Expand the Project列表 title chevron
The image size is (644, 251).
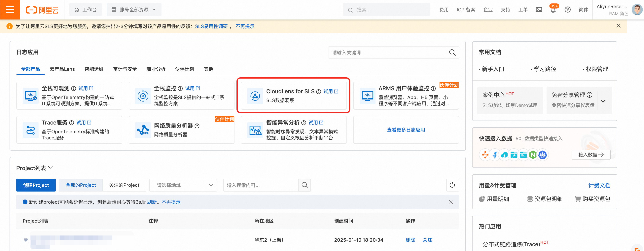pos(50,167)
